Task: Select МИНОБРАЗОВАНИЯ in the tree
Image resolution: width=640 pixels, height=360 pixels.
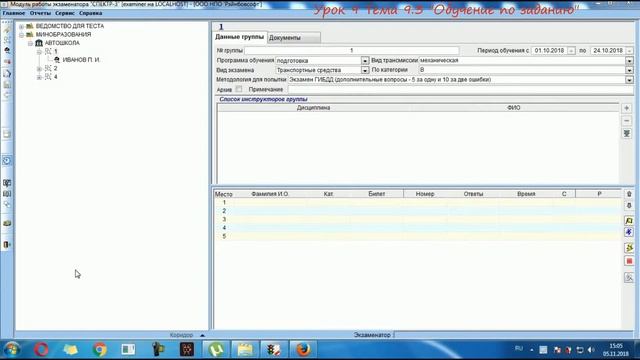Action: pyautogui.click(x=63, y=35)
